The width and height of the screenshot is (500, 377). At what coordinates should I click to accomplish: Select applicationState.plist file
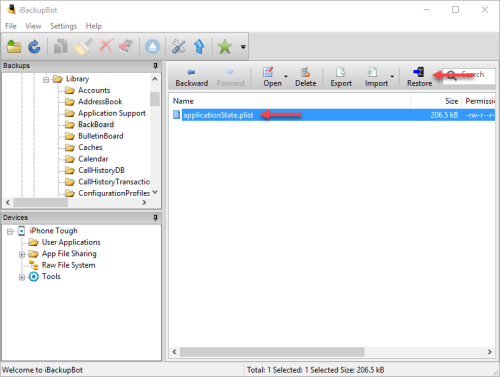[218, 115]
